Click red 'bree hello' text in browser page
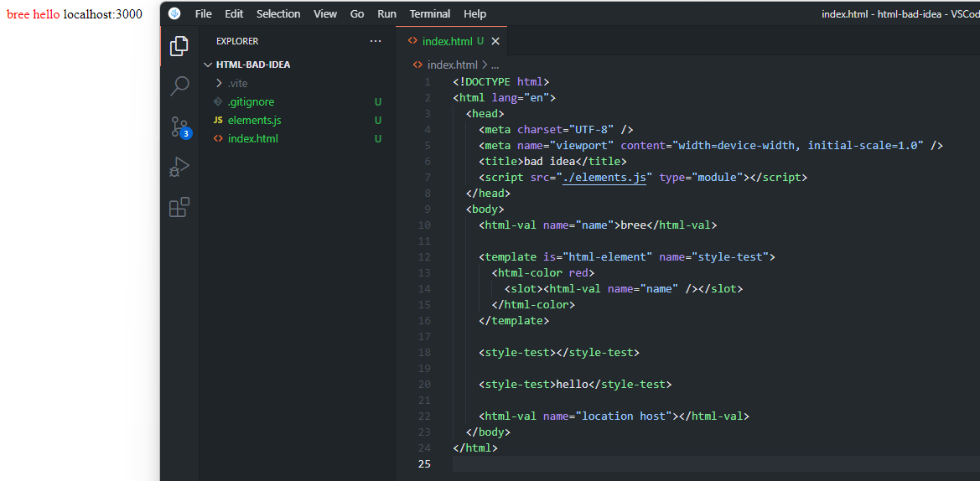The image size is (980, 481). 34,13
